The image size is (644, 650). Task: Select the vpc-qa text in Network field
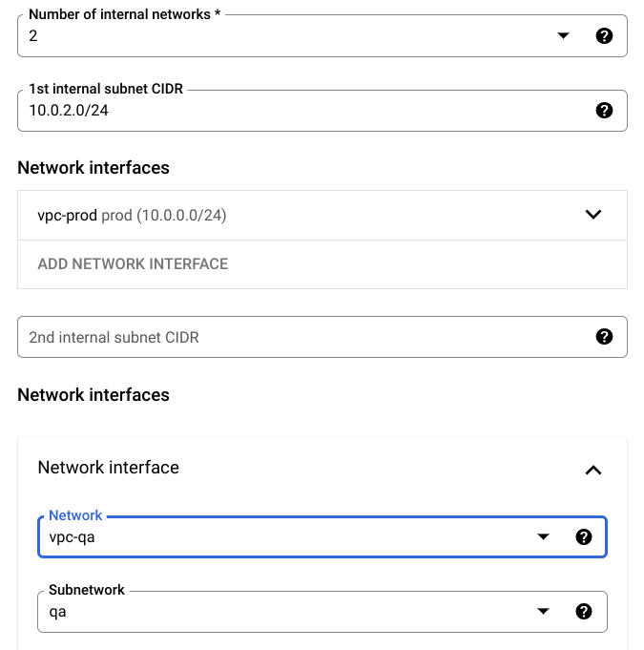(72, 537)
